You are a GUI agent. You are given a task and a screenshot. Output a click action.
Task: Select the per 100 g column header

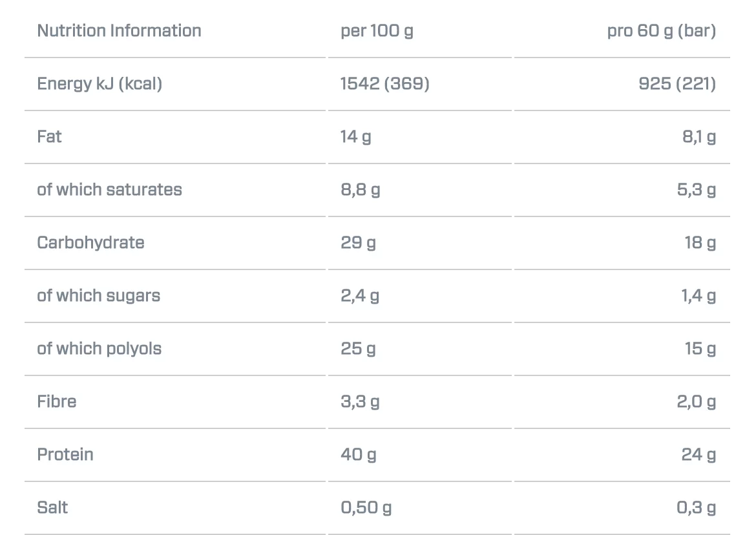377,31
